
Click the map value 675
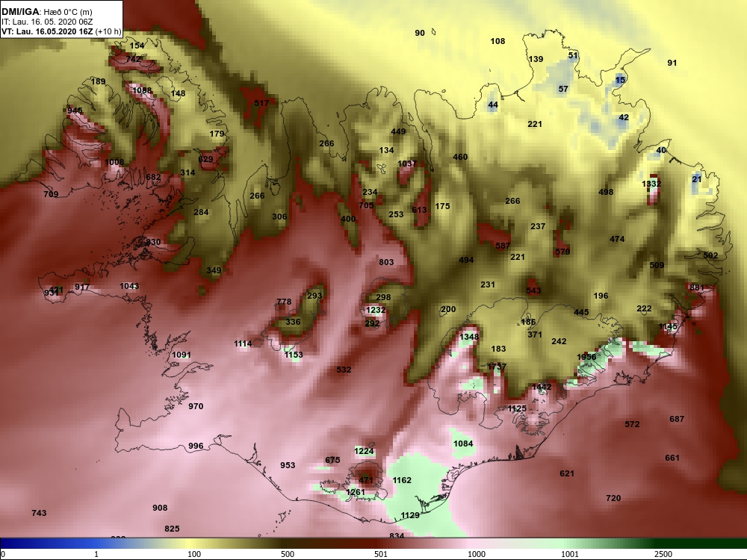(x=332, y=460)
